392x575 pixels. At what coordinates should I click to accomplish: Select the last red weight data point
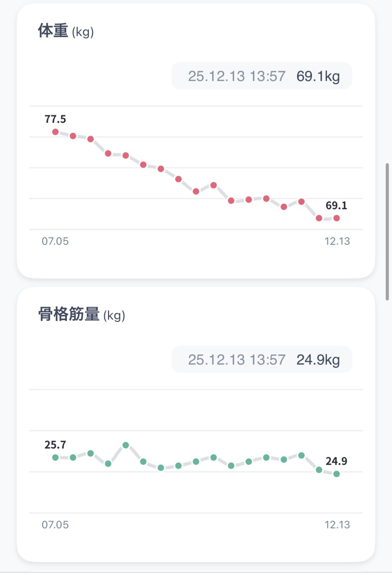coord(336,218)
